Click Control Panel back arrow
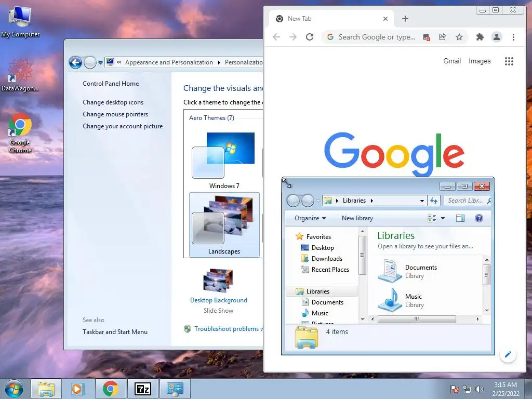The width and height of the screenshot is (532, 399). click(x=75, y=62)
